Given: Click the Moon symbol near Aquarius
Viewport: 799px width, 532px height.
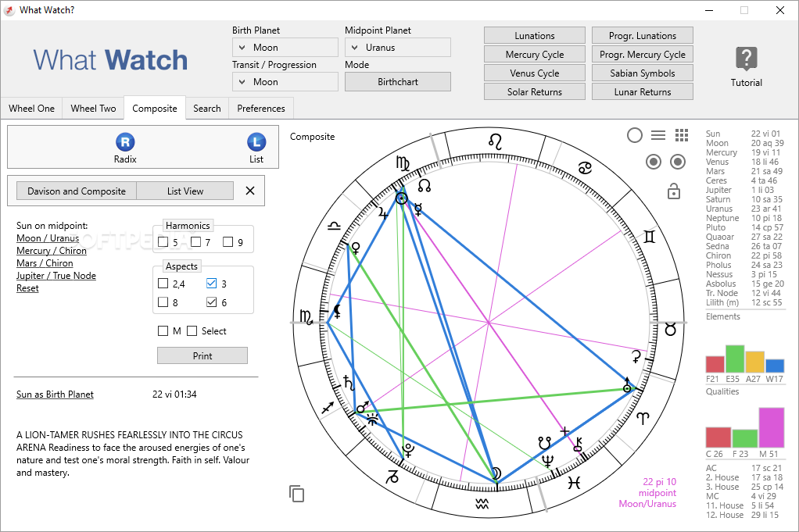Looking at the screenshot, I should [496, 474].
